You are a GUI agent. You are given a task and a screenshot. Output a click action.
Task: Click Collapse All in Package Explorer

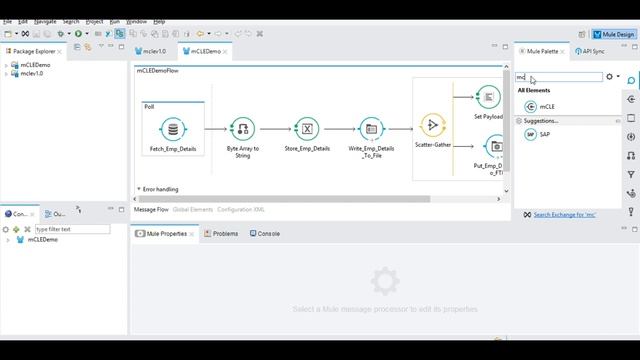click(77, 47)
